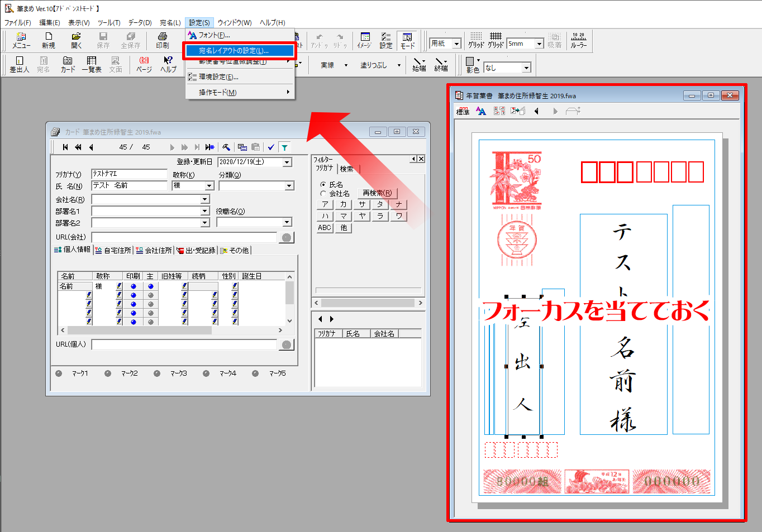The image size is (762, 532).
Task: Click the ABC filter button
Action: [325, 228]
